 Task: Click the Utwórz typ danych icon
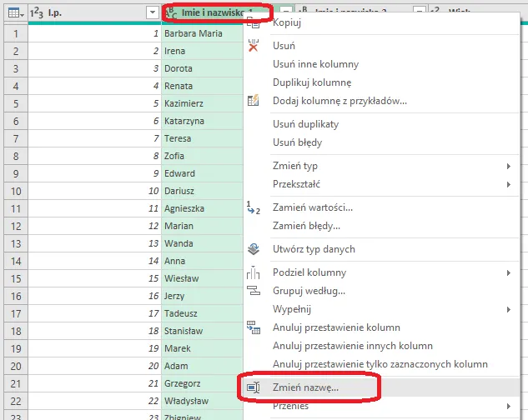click(254, 249)
